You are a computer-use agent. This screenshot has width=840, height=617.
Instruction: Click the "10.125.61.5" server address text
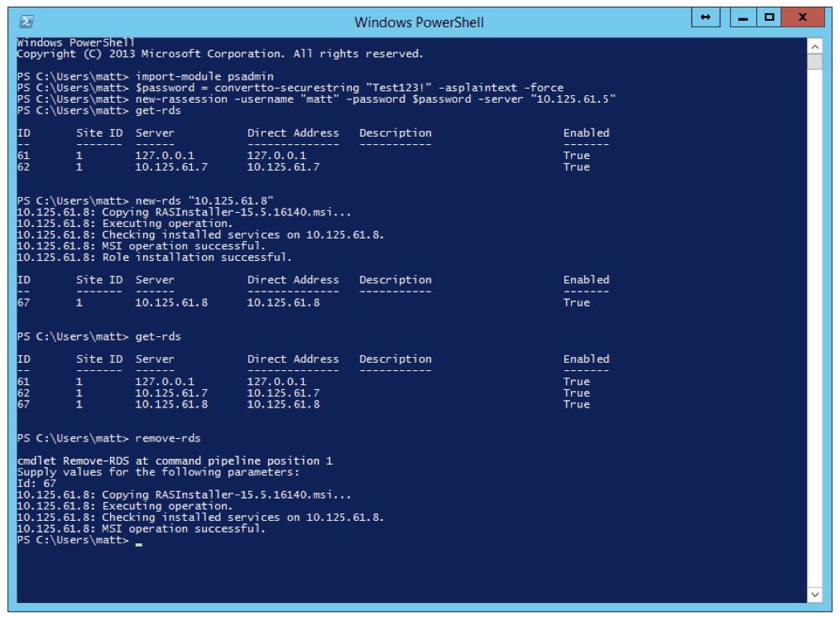pos(573,99)
